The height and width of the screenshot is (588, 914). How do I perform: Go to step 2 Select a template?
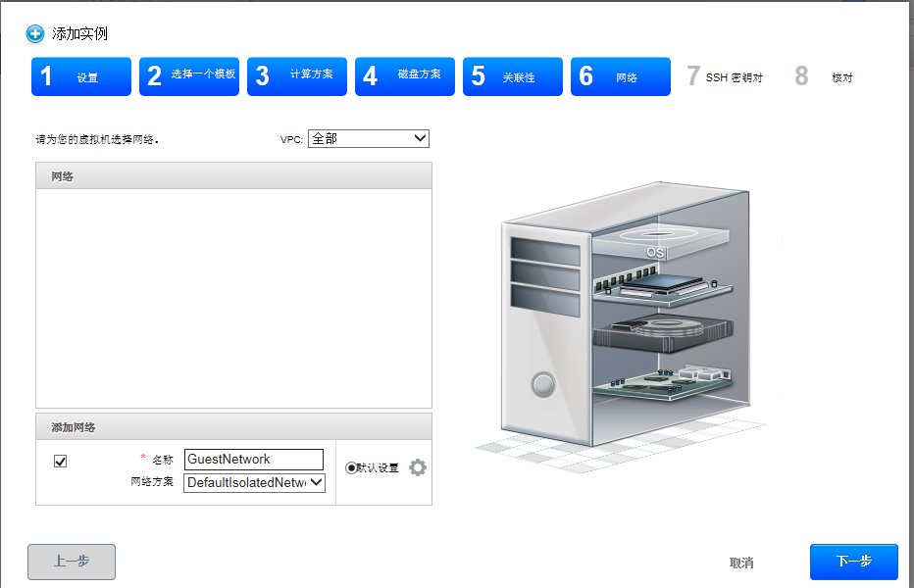189,76
